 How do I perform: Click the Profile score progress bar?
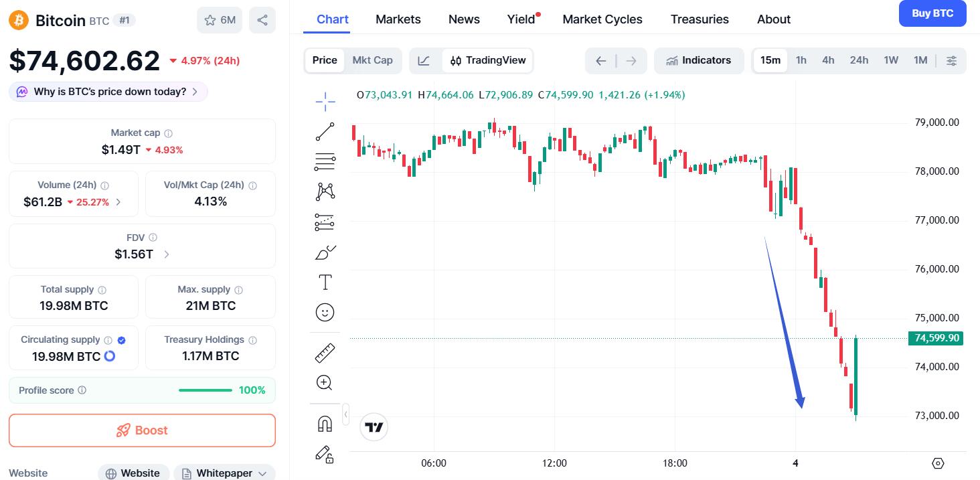[x=206, y=390]
